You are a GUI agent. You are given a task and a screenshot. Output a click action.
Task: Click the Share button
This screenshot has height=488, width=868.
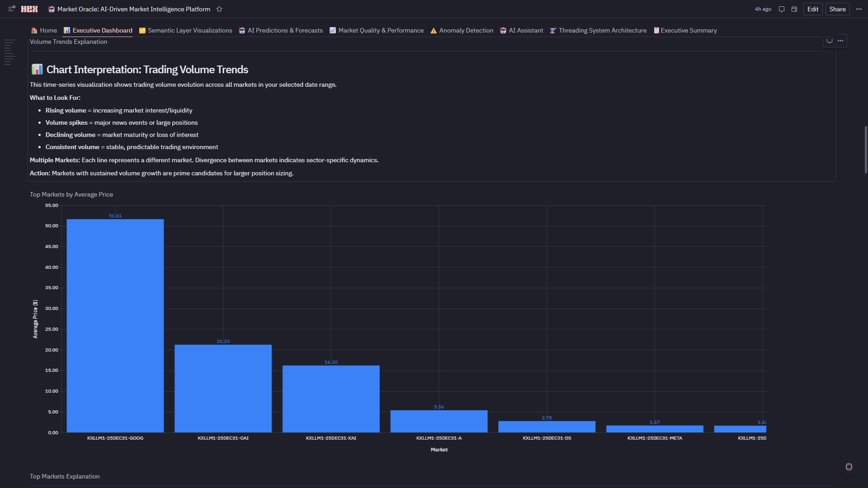[x=837, y=9]
